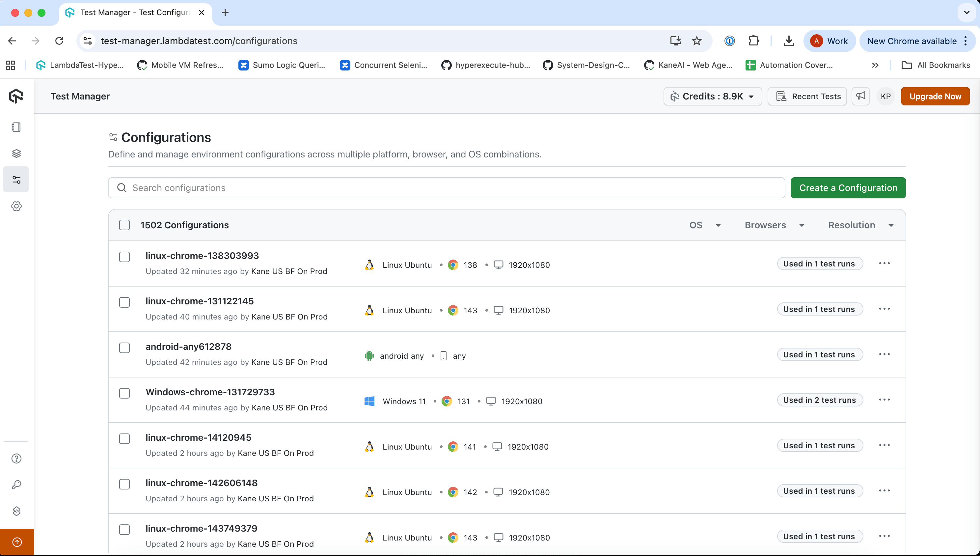
Task: Open the Credits dropdown
Action: (x=712, y=96)
